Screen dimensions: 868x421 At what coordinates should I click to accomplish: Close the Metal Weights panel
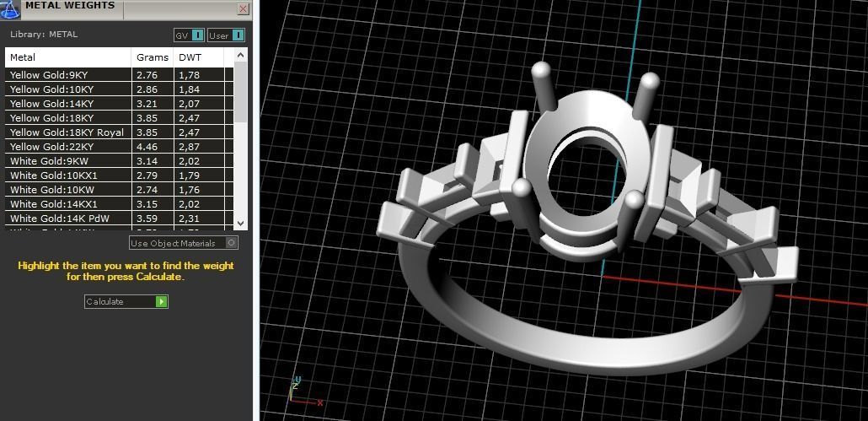pos(243,9)
